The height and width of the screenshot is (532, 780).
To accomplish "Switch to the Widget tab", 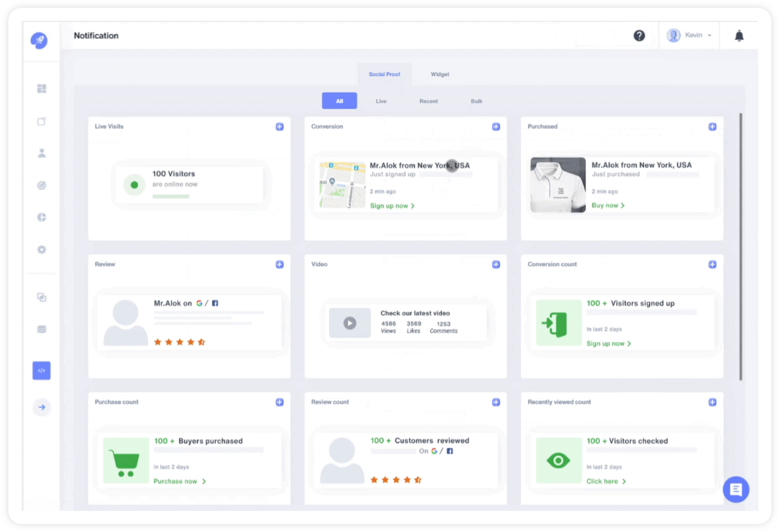I will tap(440, 74).
